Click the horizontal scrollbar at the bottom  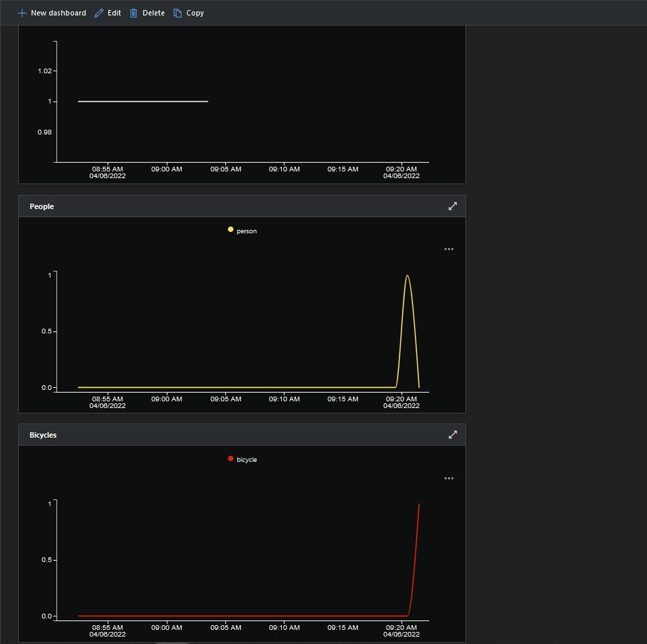point(172,642)
